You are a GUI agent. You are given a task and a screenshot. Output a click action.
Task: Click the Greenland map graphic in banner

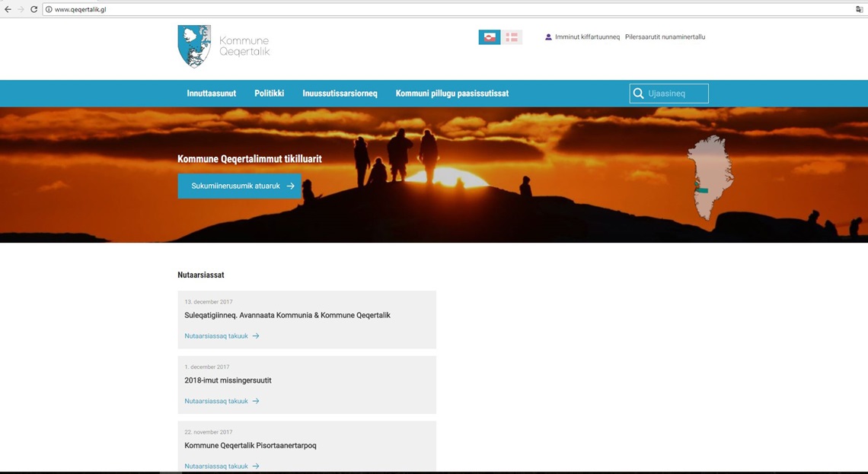tap(709, 177)
